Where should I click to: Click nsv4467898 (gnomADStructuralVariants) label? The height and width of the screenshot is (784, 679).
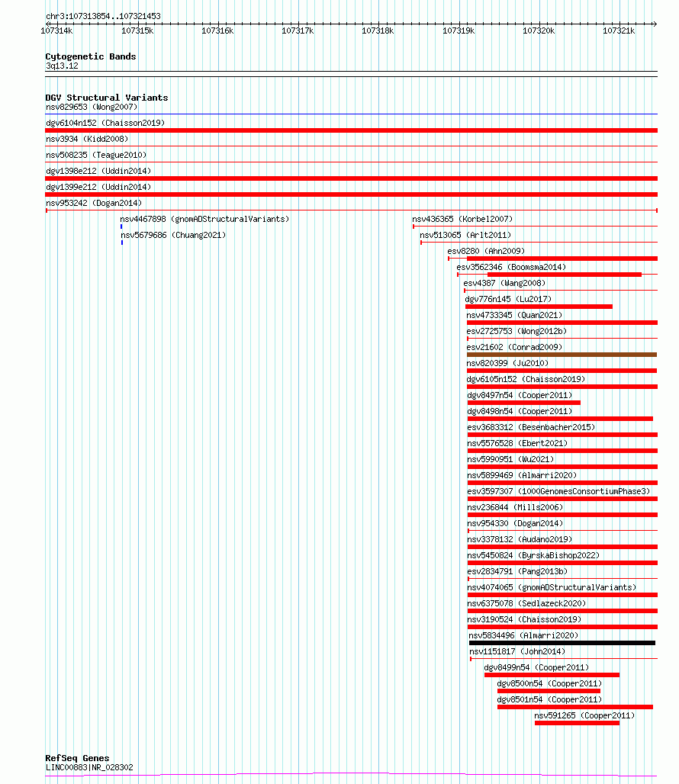click(204, 219)
